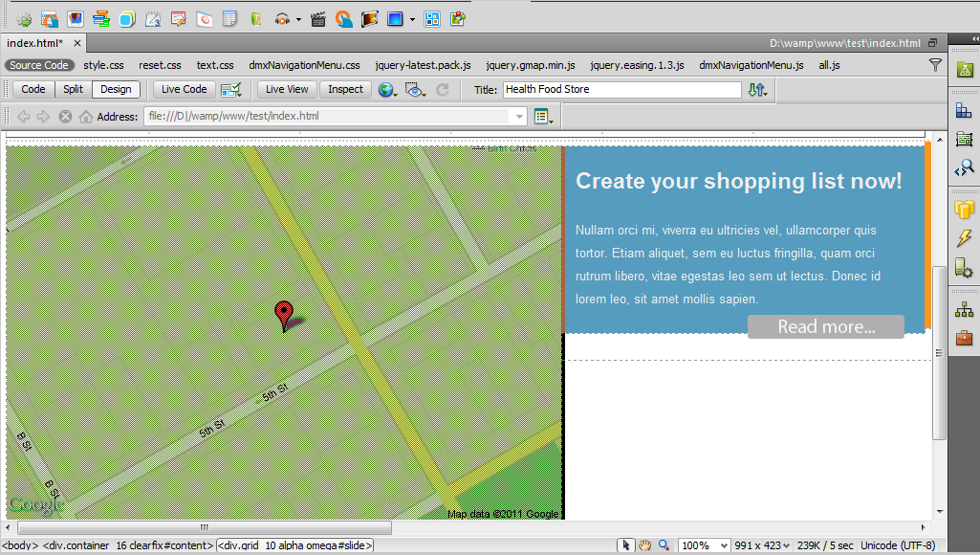
Task: Open the 100% zoom level dropdown
Action: pyautogui.click(x=704, y=545)
